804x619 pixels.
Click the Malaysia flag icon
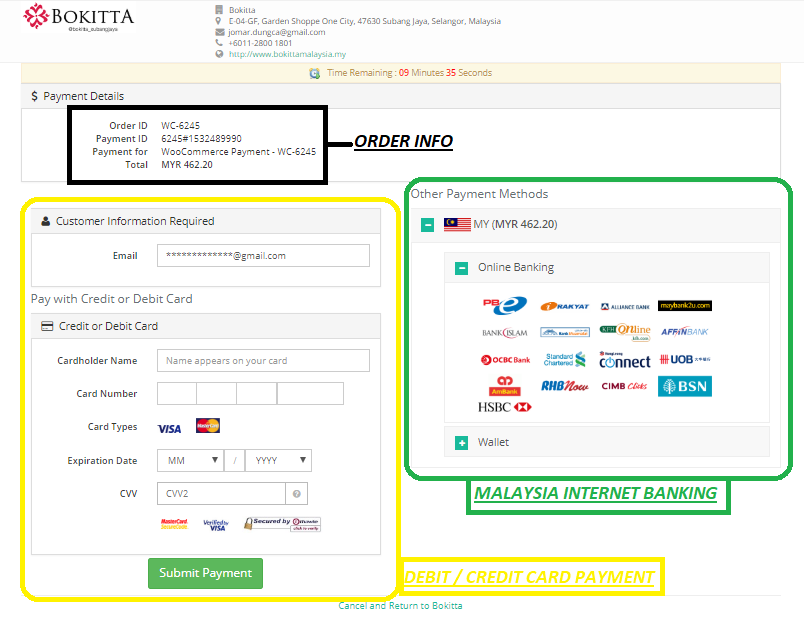[x=457, y=224]
